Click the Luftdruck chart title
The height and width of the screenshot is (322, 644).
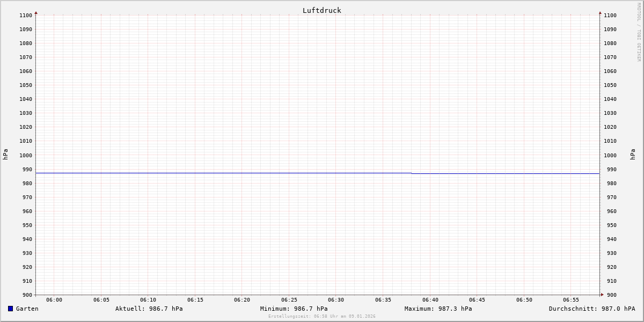pyautogui.click(x=321, y=10)
